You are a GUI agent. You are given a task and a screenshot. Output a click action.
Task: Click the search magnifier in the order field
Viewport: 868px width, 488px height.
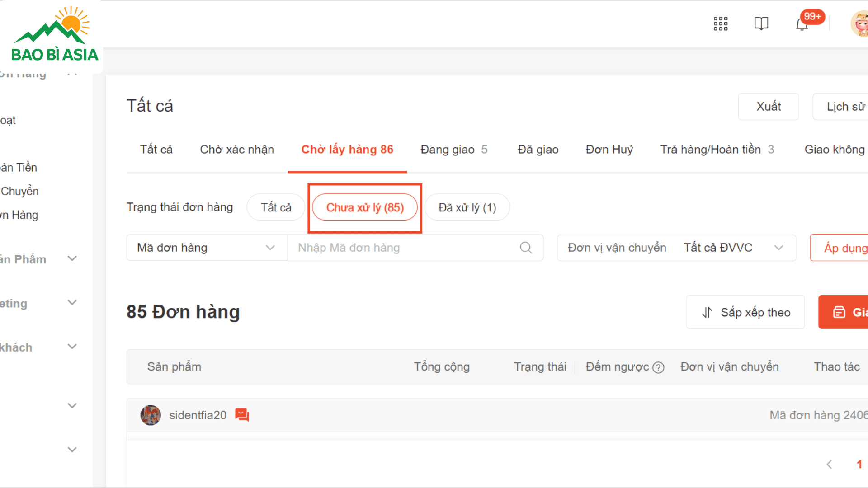tap(525, 248)
